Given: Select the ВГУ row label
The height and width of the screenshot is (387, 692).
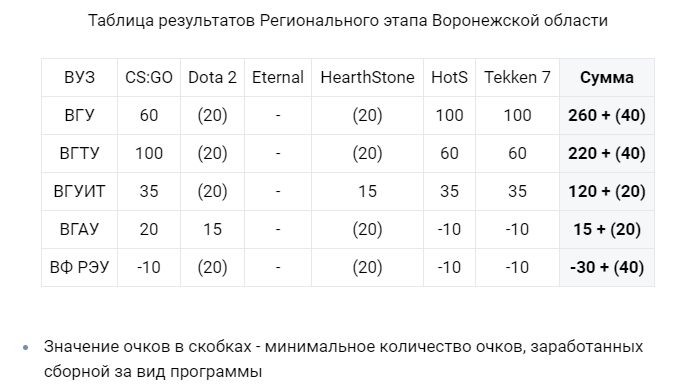Looking at the screenshot, I should (79, 116).
